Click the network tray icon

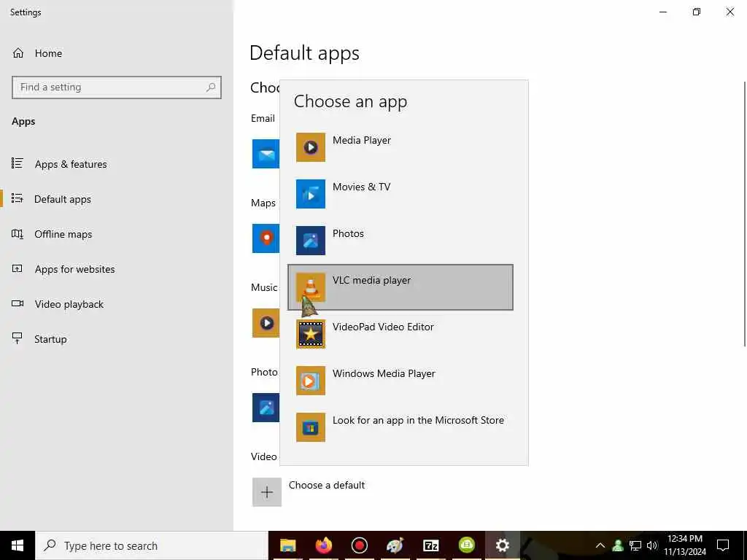[x=635, y=545]
